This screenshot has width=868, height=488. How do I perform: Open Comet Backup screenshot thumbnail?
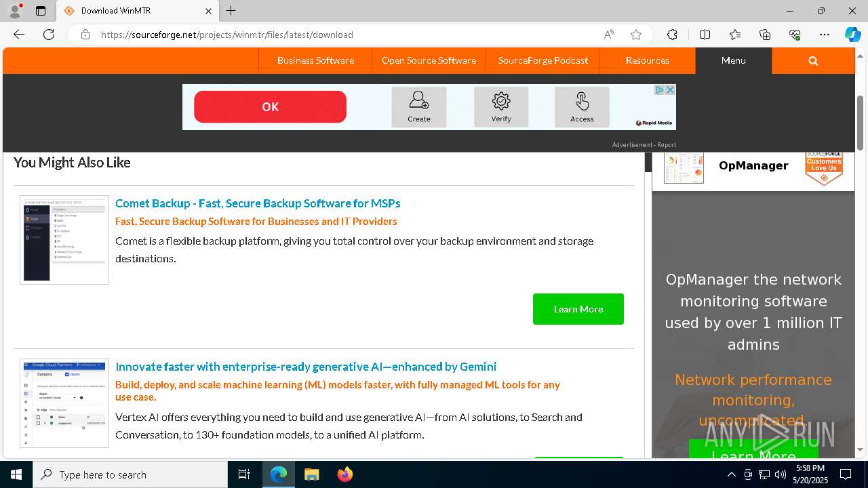pyautogui.click(x=64, y=240)
